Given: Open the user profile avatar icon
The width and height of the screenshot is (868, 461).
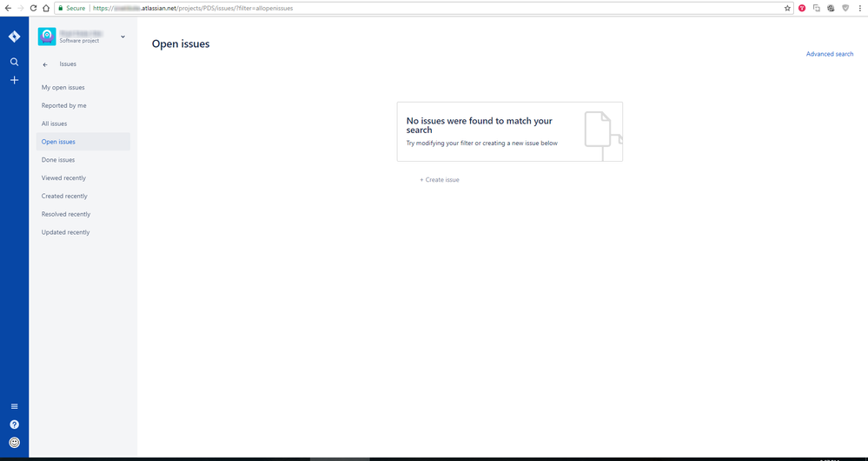Looking at the screenshot, I should coord(15,442).
